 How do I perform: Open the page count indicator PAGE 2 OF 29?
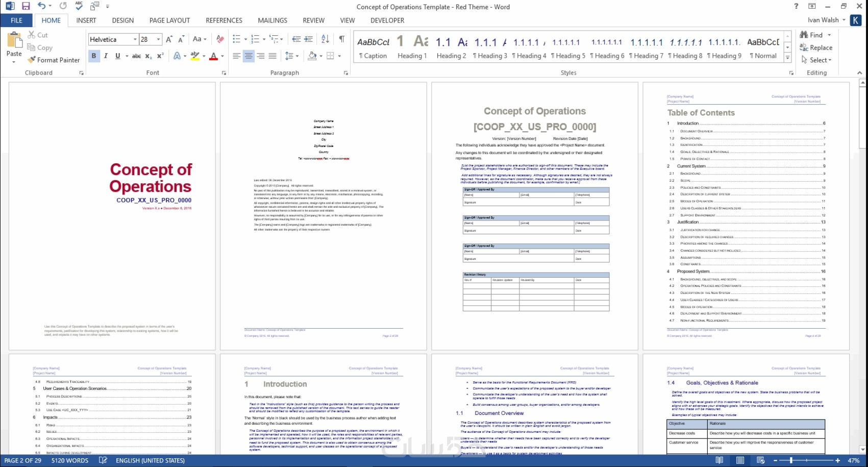pos(23,460)
